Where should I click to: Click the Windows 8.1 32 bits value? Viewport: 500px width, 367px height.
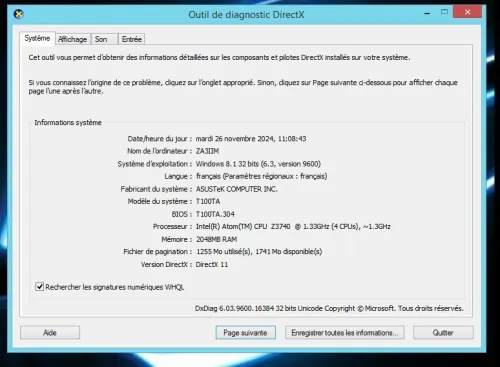coord(258,164)
